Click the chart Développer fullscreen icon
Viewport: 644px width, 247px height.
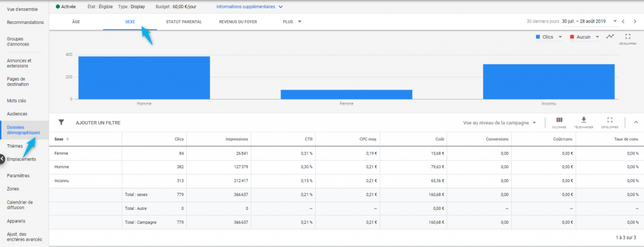[628, 37]
